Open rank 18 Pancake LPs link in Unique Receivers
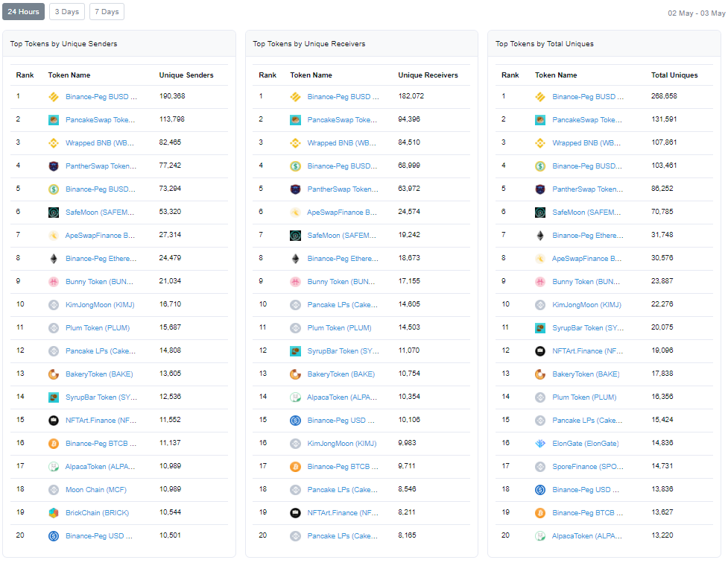This screenshot has height=563, width=728. (342, 490)
